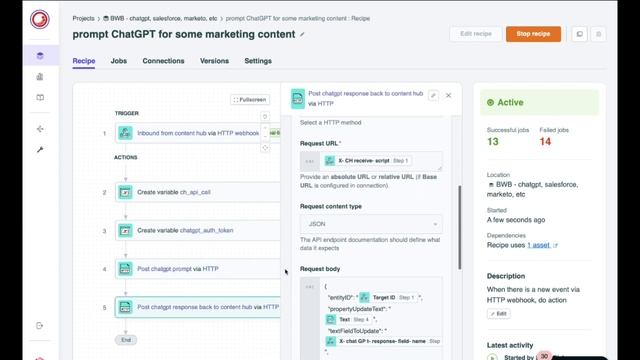This screenshot has height=360, width=640.
Task: Select step 2 Create variable ch_api_call
Action: coord(198,192)
